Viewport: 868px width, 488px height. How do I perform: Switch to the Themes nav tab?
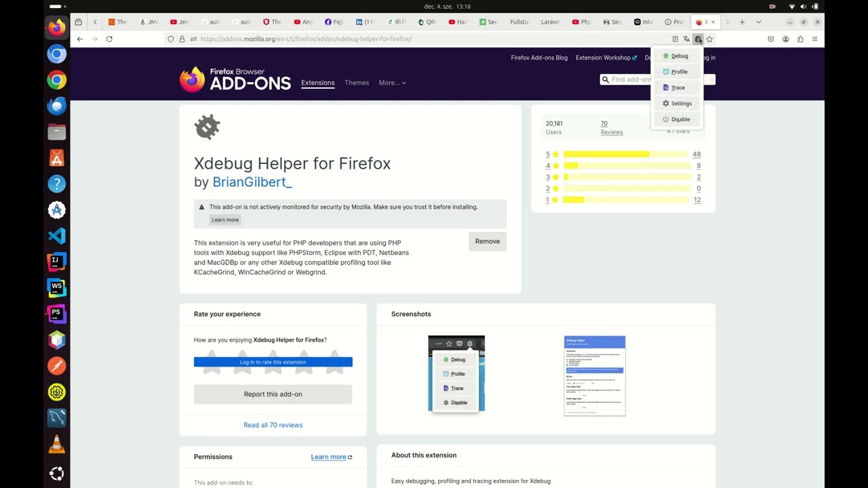[357, 83]
